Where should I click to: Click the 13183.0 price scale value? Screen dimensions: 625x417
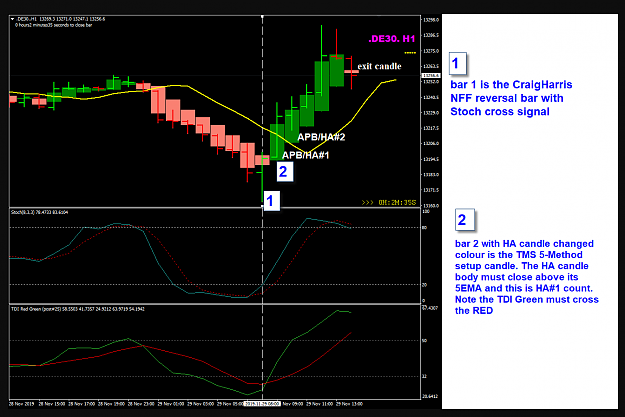click(x=431, y=175)
